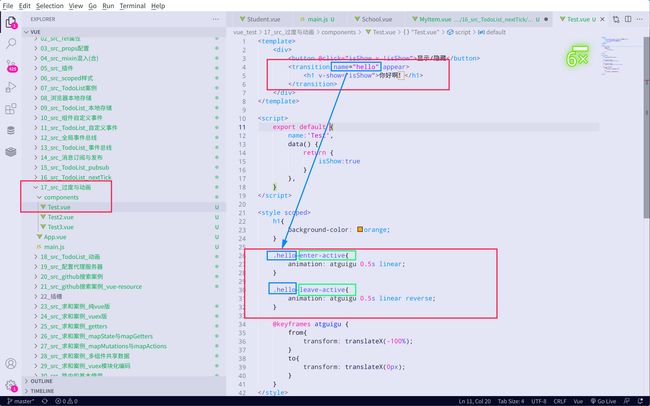Open the Extensions view icon
This screenshot has height=406, width=650.
(x=11, y=109)
